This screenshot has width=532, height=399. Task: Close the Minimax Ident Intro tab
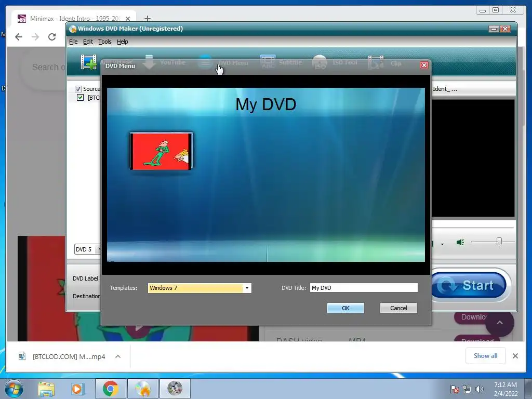pos(128,18)
